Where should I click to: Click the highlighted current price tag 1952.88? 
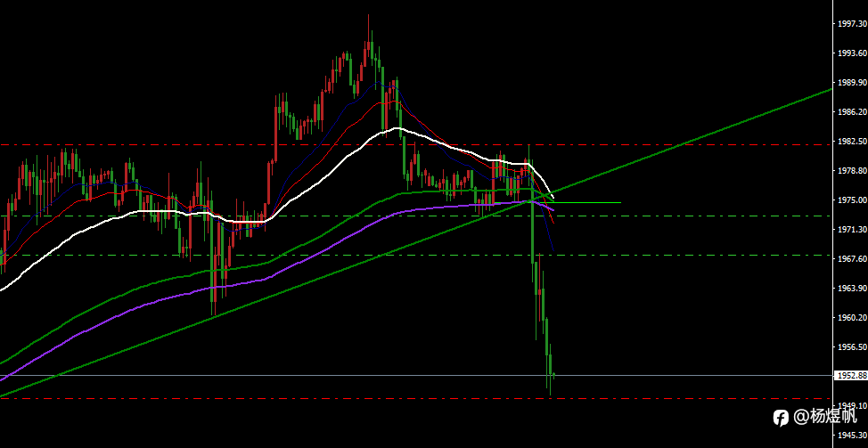pos(851,376)
